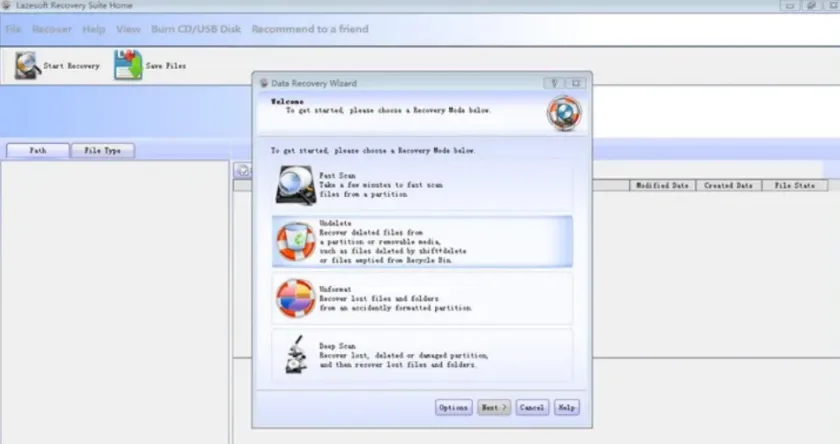Switch to the Path tab

point(38,151)
